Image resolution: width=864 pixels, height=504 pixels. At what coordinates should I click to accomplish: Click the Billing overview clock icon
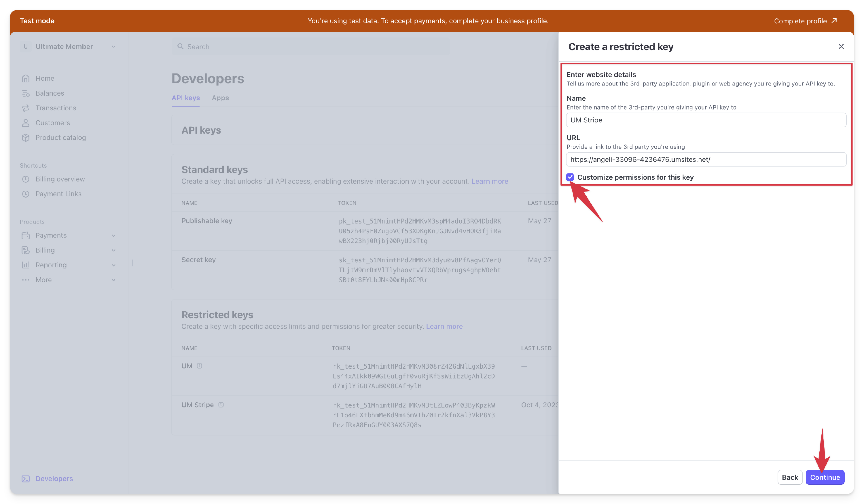(25, 179)
